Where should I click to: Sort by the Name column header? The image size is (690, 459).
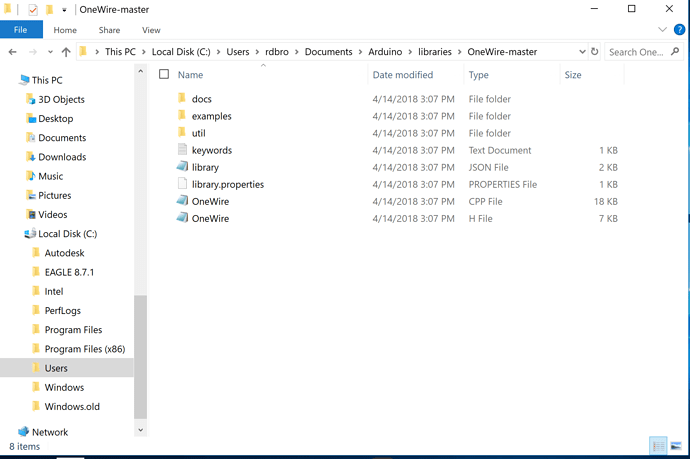click(191, 75)
